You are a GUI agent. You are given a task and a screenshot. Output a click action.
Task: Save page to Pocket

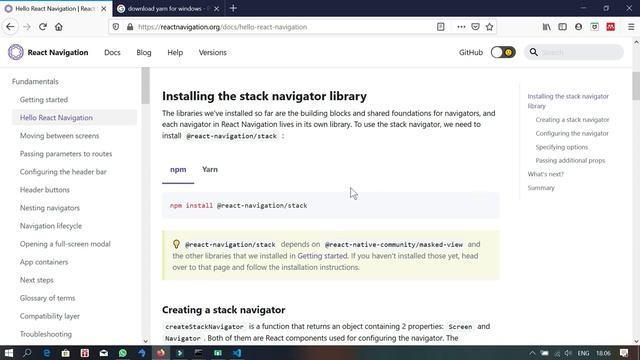(476, 27)
